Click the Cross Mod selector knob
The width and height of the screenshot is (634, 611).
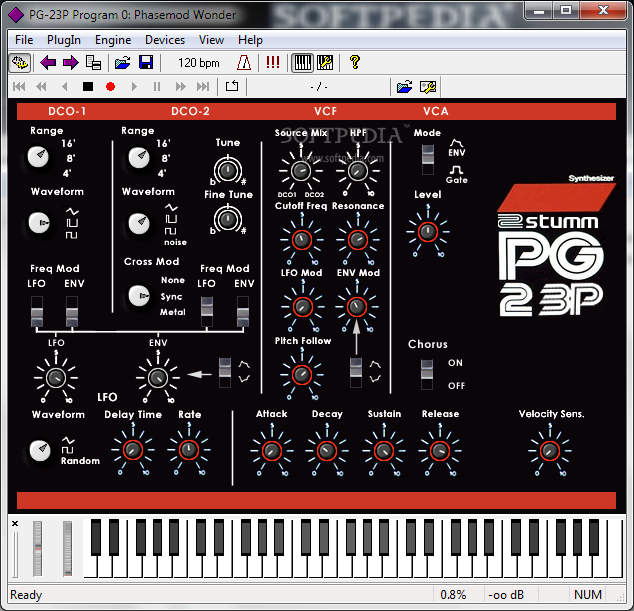pyautogui.click(x=139, y=296)
